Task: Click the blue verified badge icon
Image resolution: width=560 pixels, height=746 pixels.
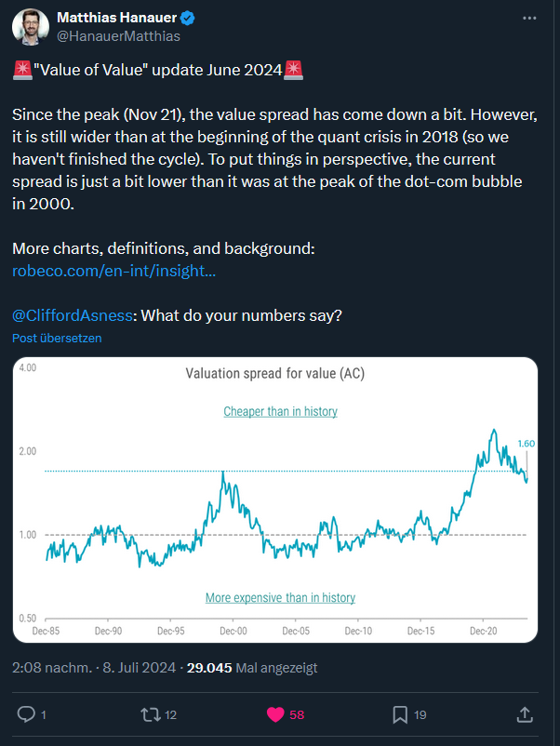Action: 188,18
